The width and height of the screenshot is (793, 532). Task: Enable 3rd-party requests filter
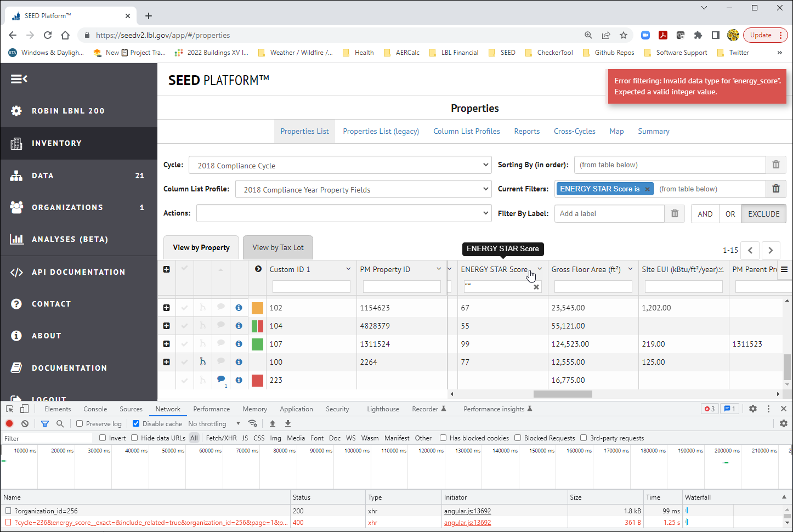584,438
